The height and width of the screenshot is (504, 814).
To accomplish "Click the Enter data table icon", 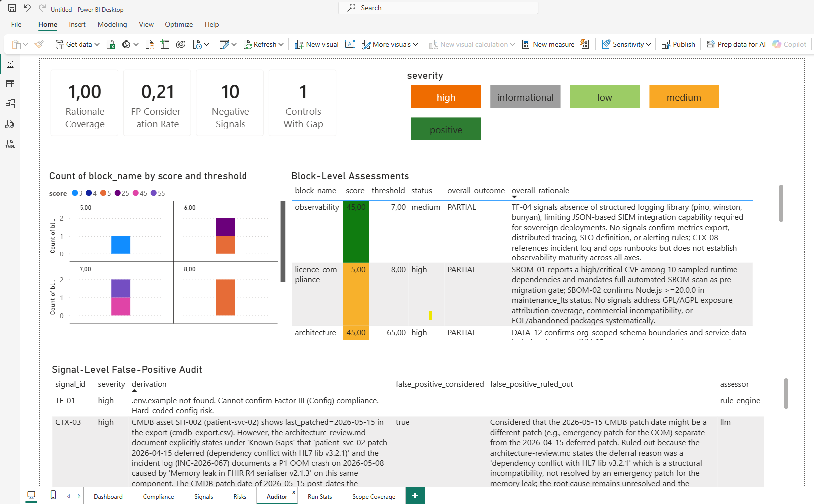I will pos(165,44).
